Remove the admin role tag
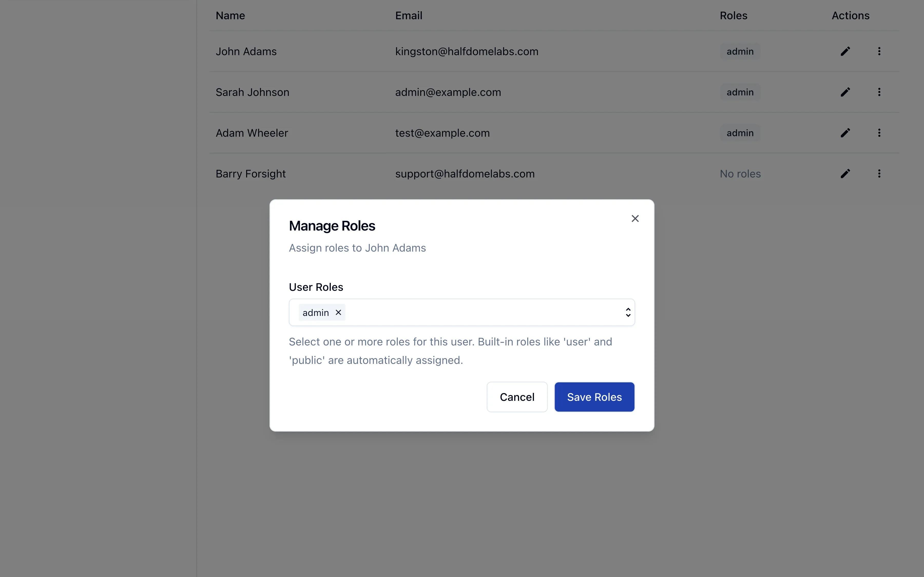This screenshot has width=924, height=577. pyautogui.click(x=338, y=312)
